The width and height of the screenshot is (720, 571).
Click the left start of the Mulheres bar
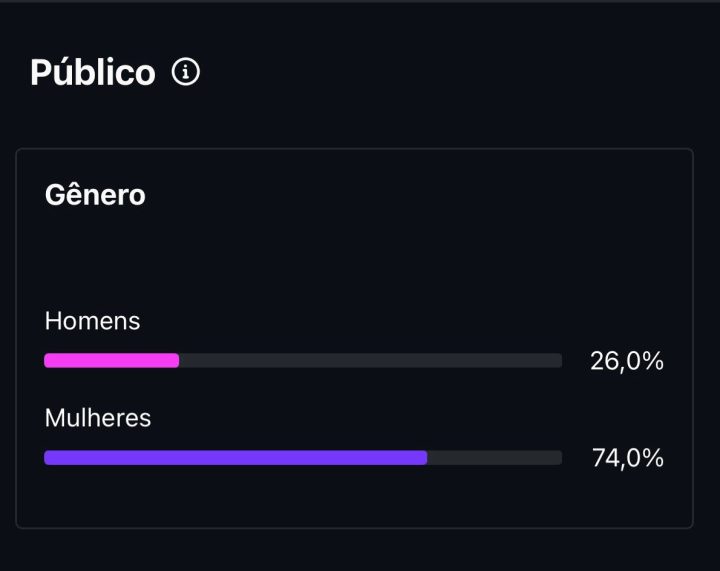point(48,458)
